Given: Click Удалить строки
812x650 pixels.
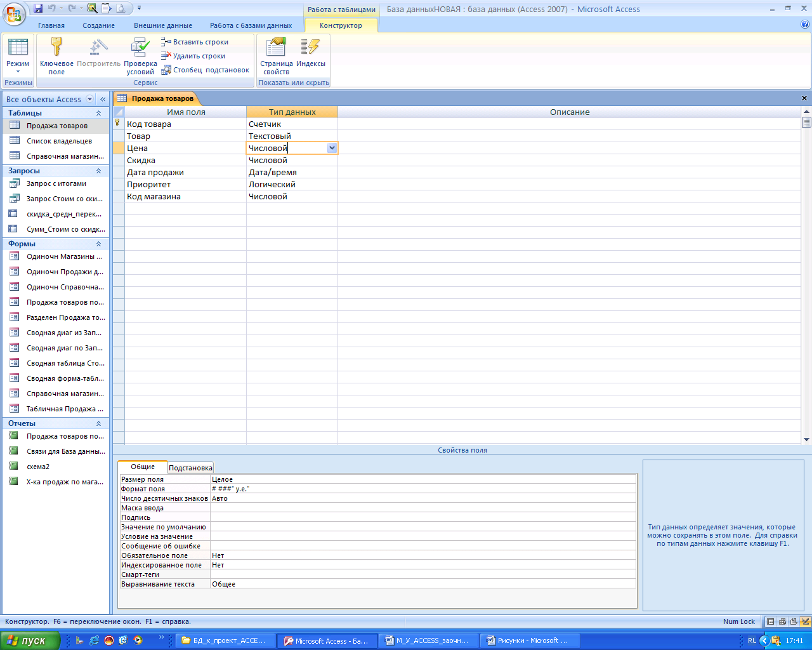Looking at the screenshot, I should pos(193,56).
